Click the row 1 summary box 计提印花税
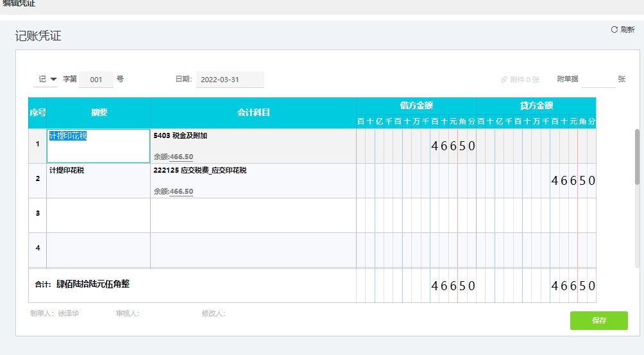 click(98, 146)
